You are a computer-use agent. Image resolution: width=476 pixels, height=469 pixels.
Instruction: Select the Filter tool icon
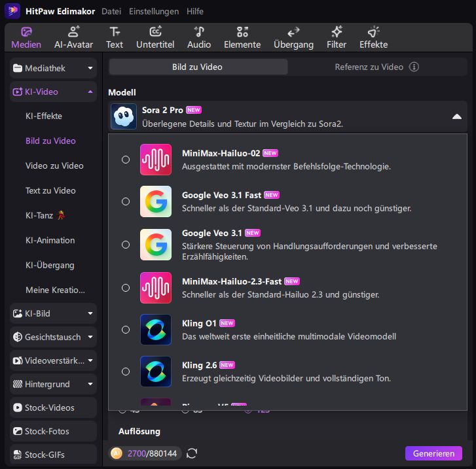click(x=337, y=31)
